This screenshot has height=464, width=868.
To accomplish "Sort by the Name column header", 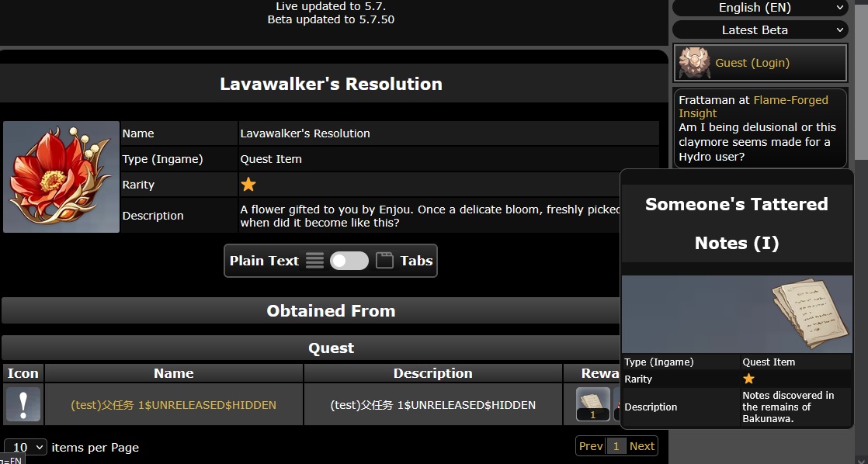I will pos(174,373).
